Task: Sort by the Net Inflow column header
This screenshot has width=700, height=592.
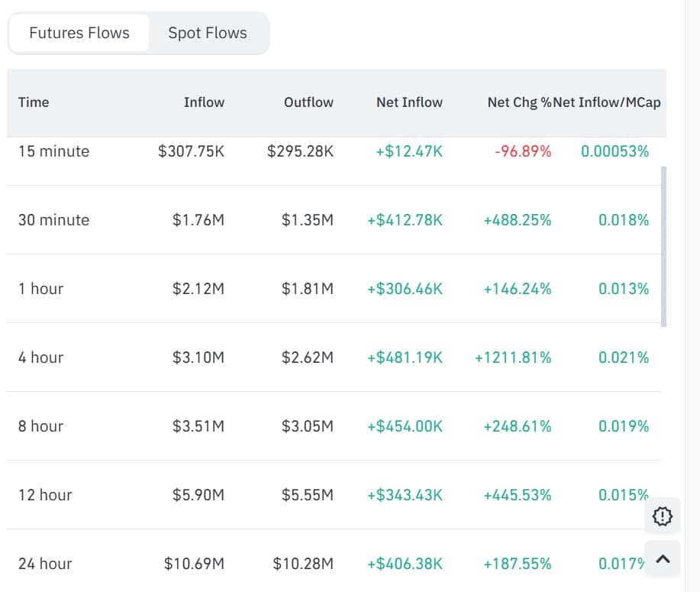Action: click(409, 102)
